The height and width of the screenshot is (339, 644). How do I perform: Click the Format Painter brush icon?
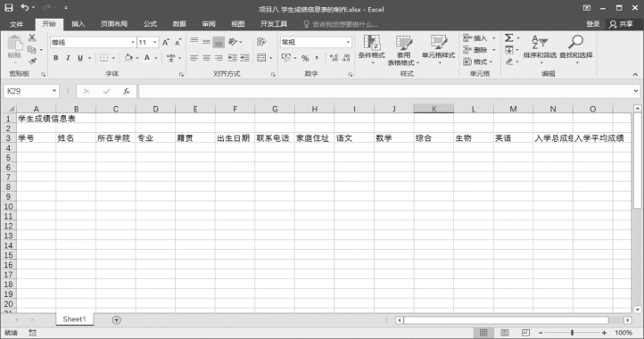tap(32, 62)
